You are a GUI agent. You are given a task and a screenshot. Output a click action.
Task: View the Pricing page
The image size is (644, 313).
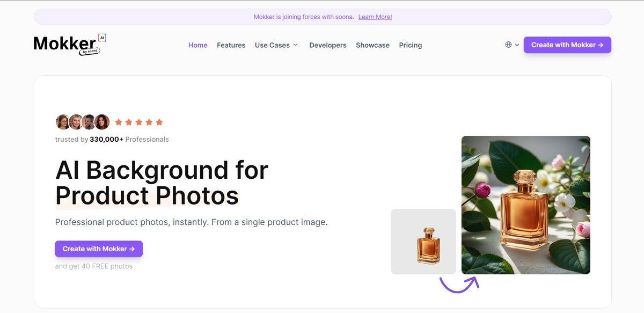410,45
